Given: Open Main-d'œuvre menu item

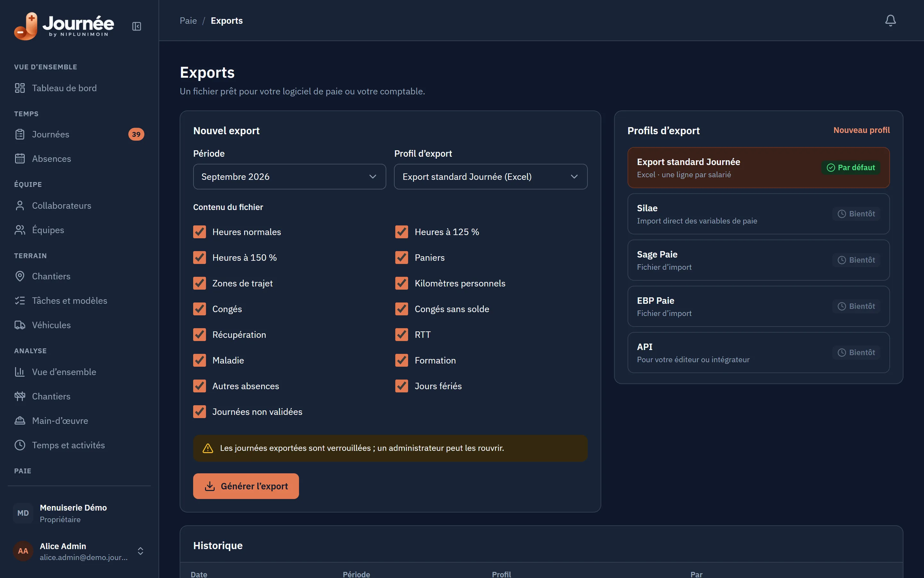Looking at the screenshot, I should point(79,421).
